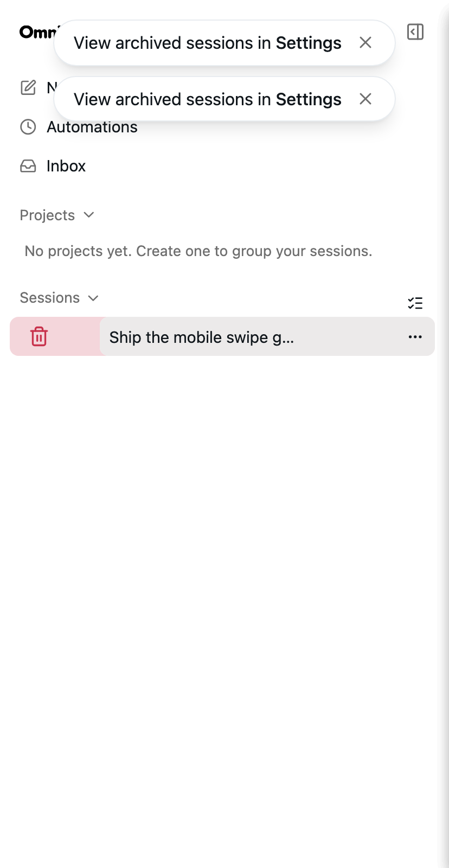Collapse the Sessions section chevron
The image size is (449, 868).
93,298
